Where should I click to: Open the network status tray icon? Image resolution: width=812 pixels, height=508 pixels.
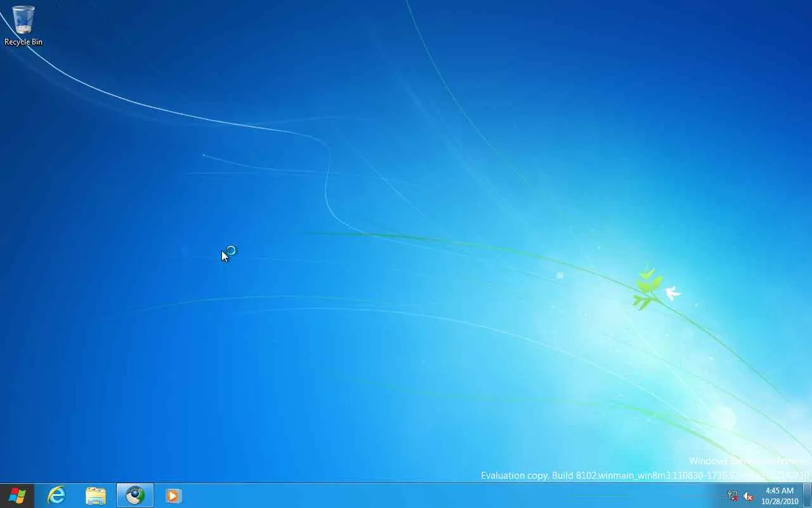pyautogui.click(x=733, y=496)
